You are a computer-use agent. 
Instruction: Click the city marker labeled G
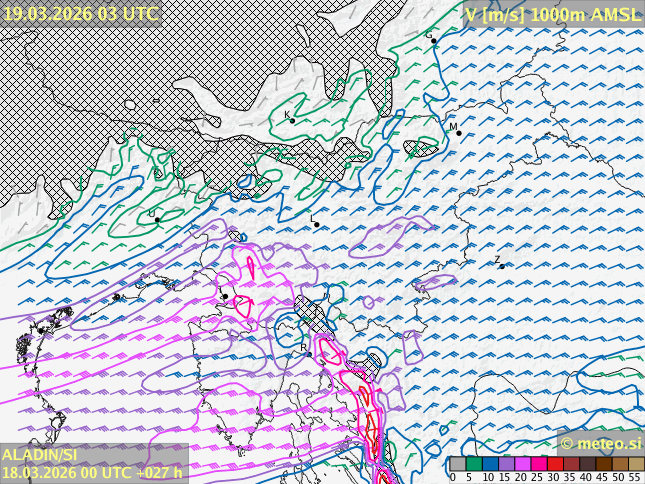pyautogui.click(x=433, y=41)
